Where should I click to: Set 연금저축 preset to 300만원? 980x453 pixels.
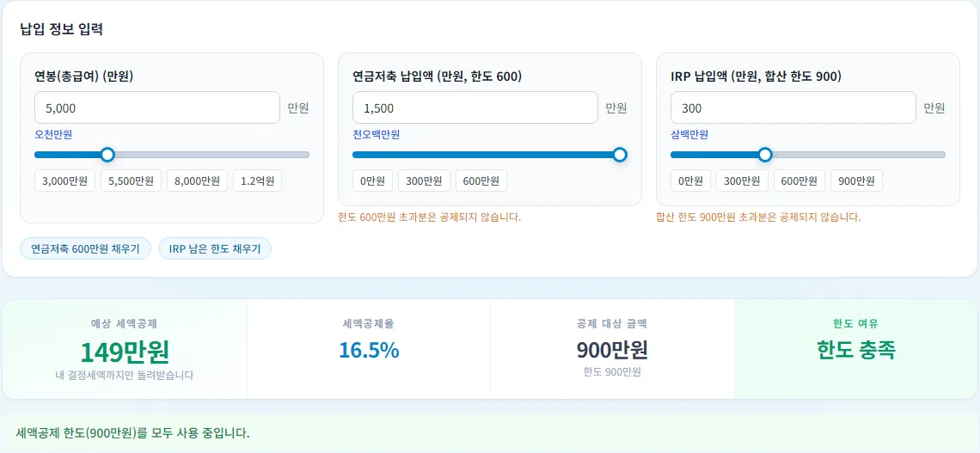point(425,181)
